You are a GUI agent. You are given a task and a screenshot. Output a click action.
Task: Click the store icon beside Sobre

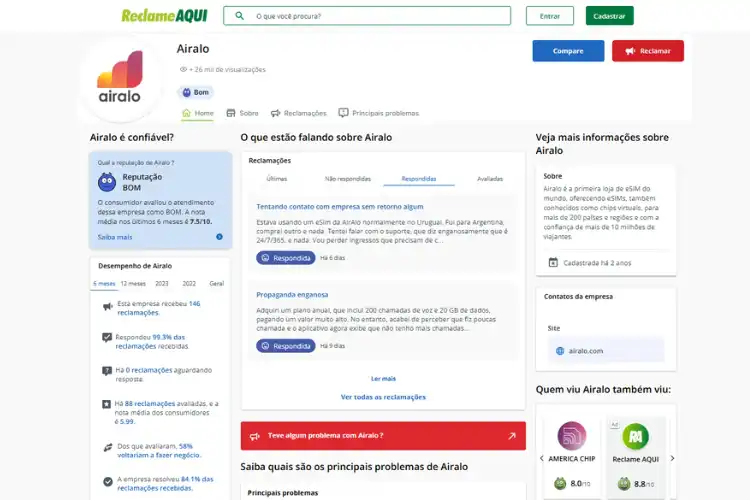tap(231, 113)
